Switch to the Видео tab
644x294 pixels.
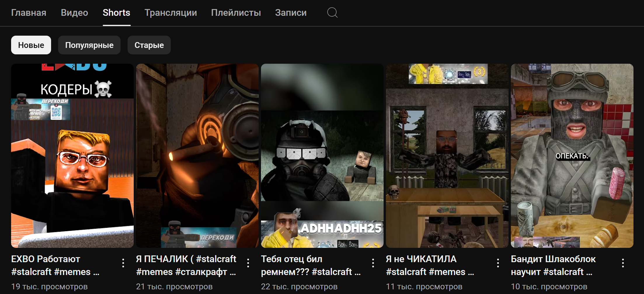click(74, 13)
